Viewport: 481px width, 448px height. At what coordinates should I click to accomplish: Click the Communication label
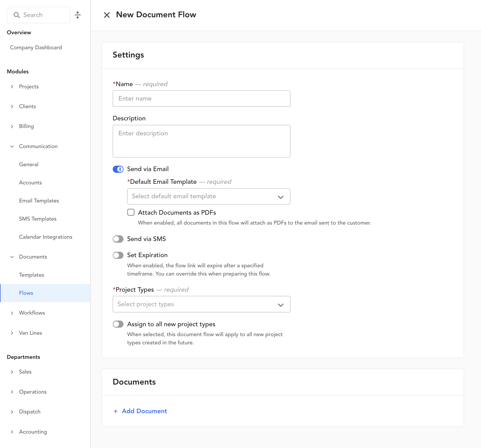[38, 146]
